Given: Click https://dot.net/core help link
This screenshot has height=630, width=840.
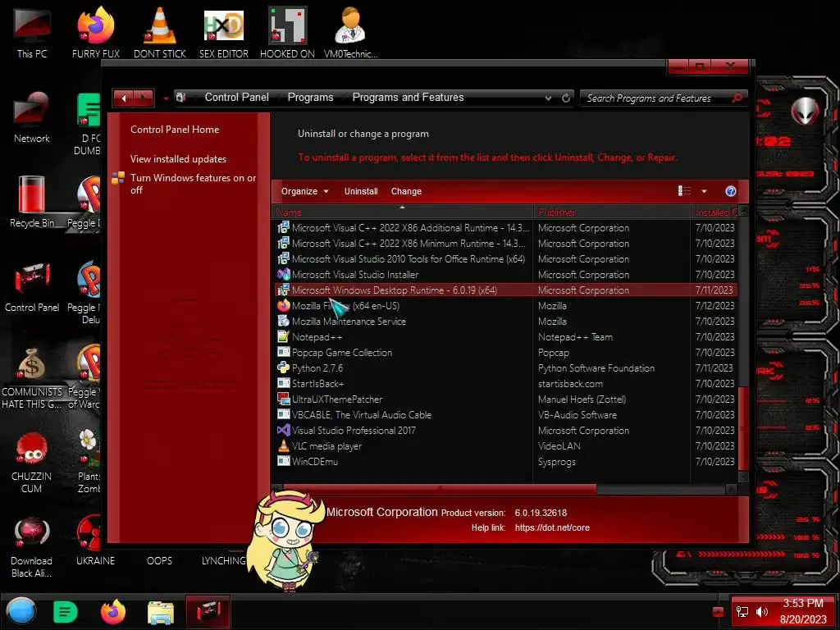Looking at the screenshot, I should pos(552,527).
